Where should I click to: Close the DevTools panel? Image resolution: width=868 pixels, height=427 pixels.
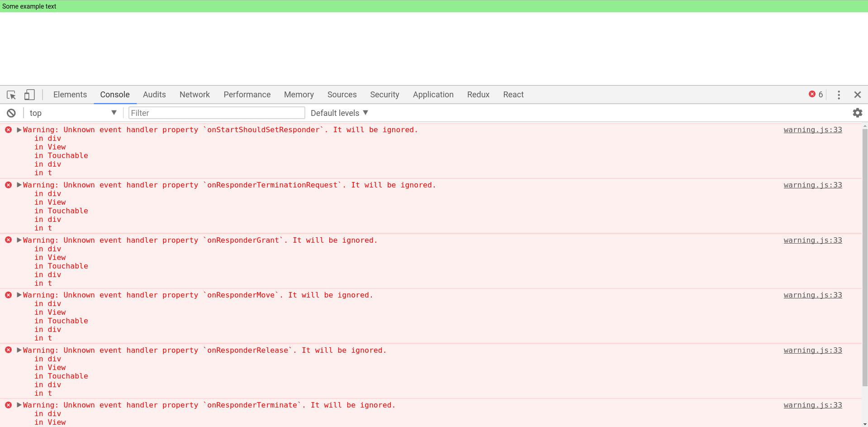[857, 95]
